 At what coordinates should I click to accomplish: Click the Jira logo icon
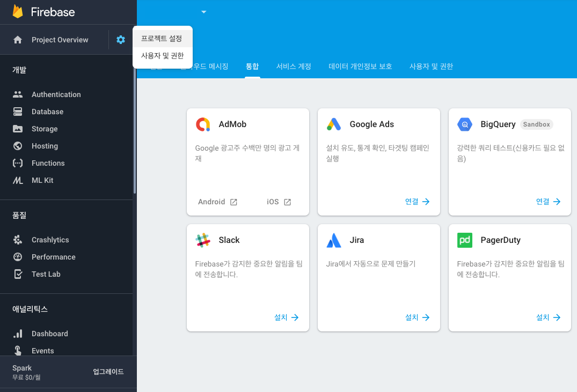coord(334,240)
